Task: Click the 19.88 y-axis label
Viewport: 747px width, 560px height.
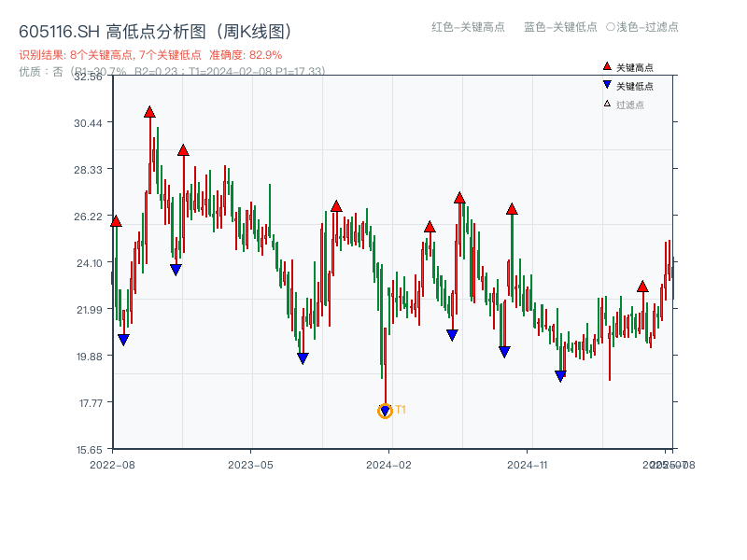Action: click(x=89, y=357)
